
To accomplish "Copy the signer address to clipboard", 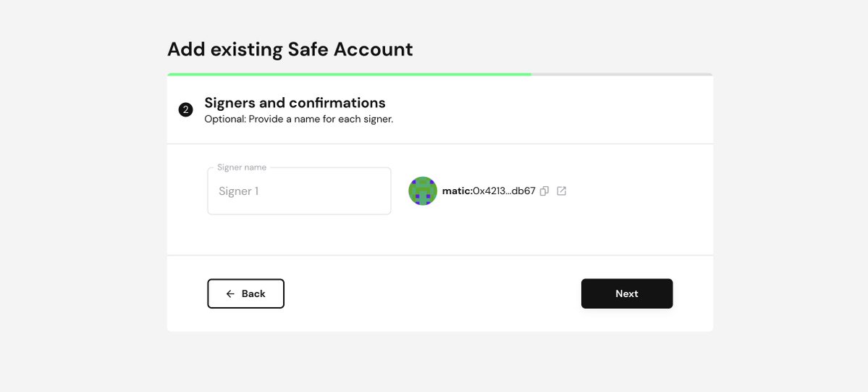I will 544,191.
